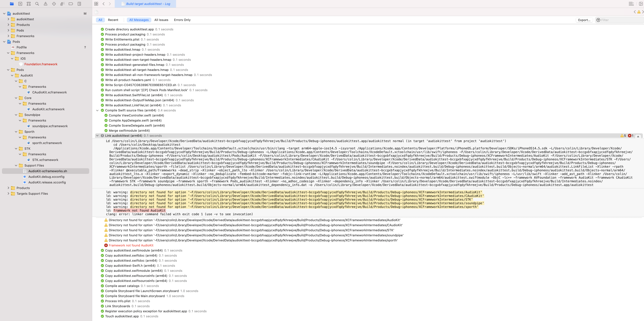The width and height of the screenshot is (644, 321).
Task: Select the All Messages filter
Action: pos(139,20)
